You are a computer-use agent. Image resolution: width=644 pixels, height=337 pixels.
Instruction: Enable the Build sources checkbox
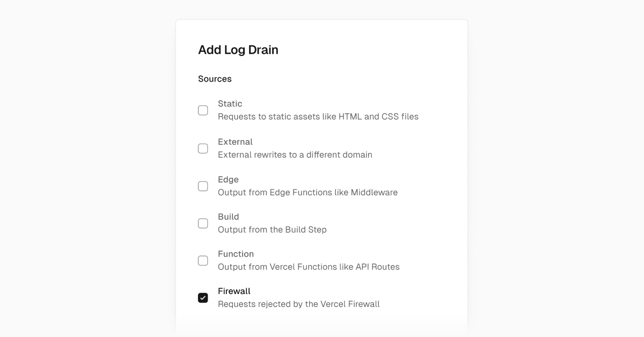click(x=203, y=223)
